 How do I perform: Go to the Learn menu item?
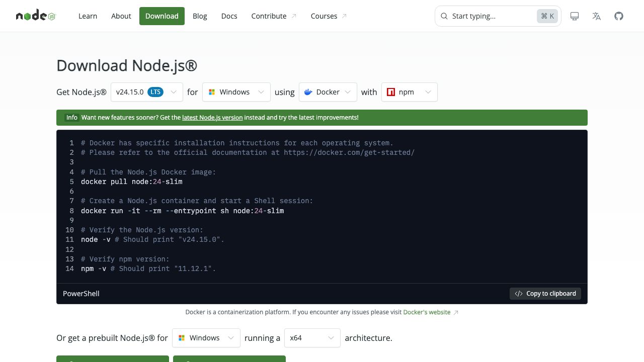[88, 16]
